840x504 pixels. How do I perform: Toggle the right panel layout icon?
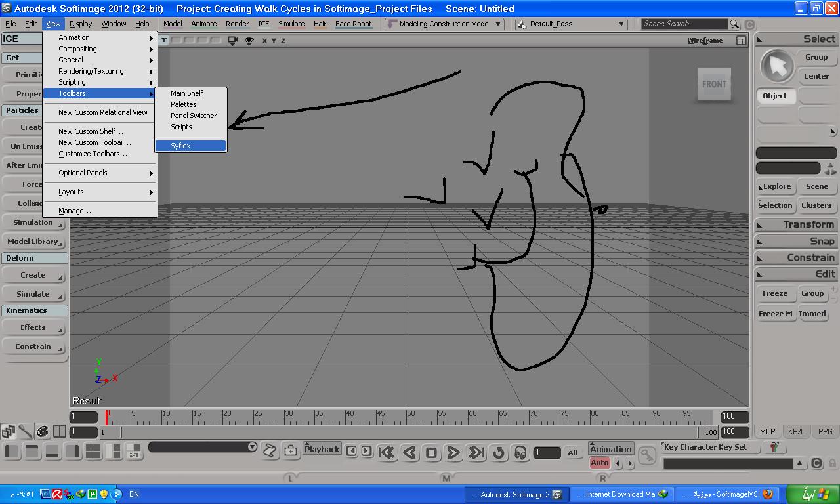(72, 451)
